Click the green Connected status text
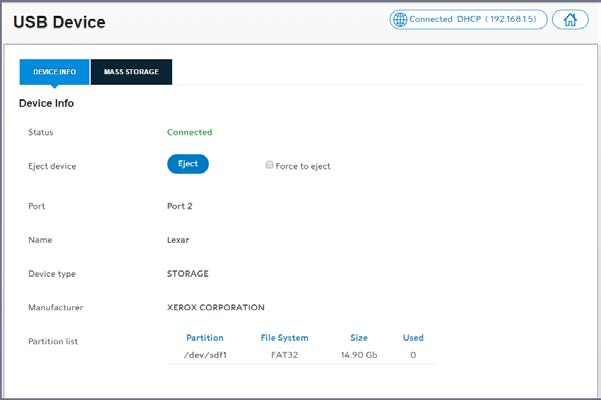Screen dimensions: 601x400 click(x=189, y=132)
